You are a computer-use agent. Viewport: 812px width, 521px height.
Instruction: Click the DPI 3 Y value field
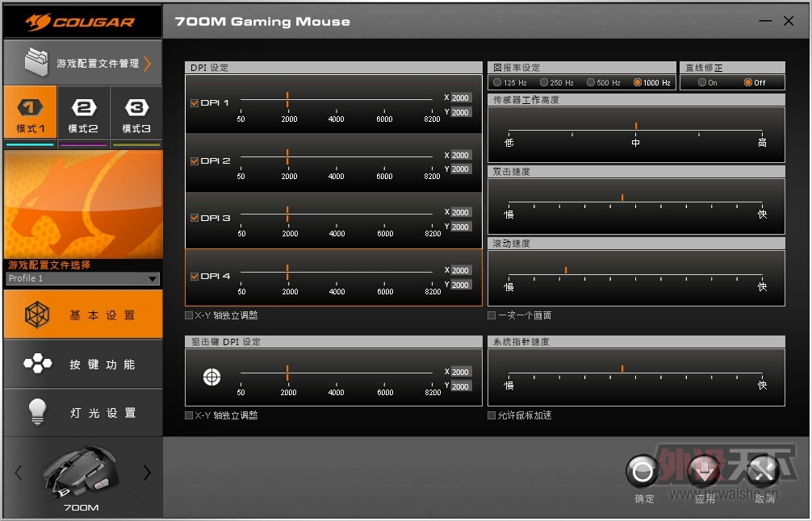(460, 227)
